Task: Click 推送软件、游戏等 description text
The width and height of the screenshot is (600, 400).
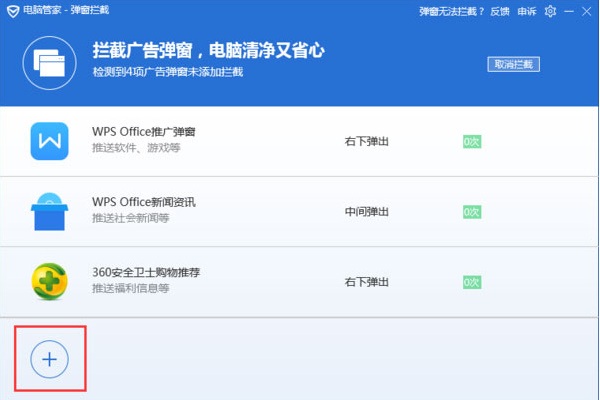Action: point(136,148)
